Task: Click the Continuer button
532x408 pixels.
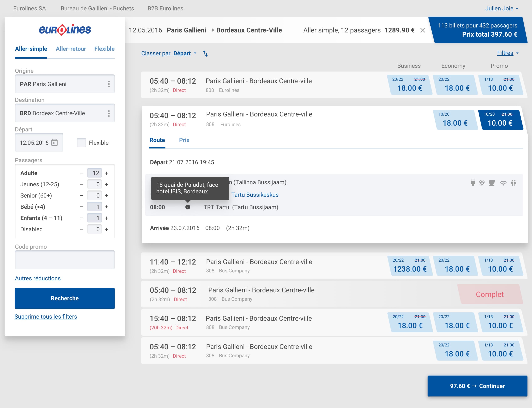Action: point(477,386)
